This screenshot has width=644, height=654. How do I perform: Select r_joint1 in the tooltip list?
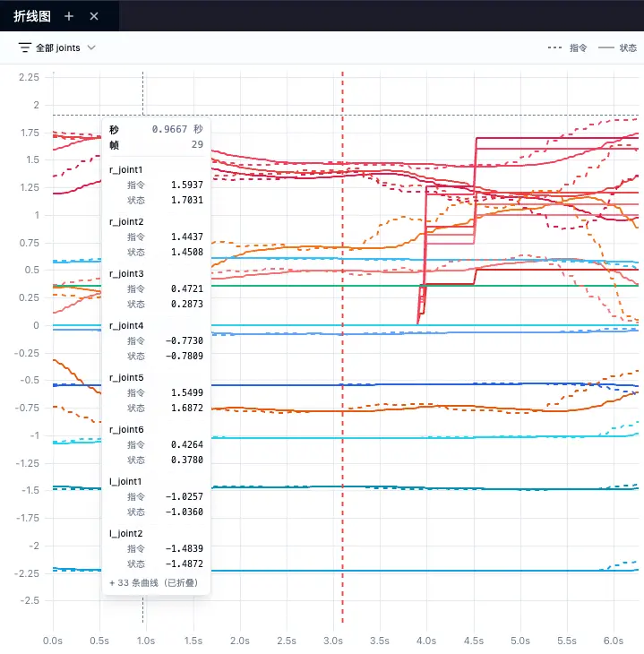point(126,169)
